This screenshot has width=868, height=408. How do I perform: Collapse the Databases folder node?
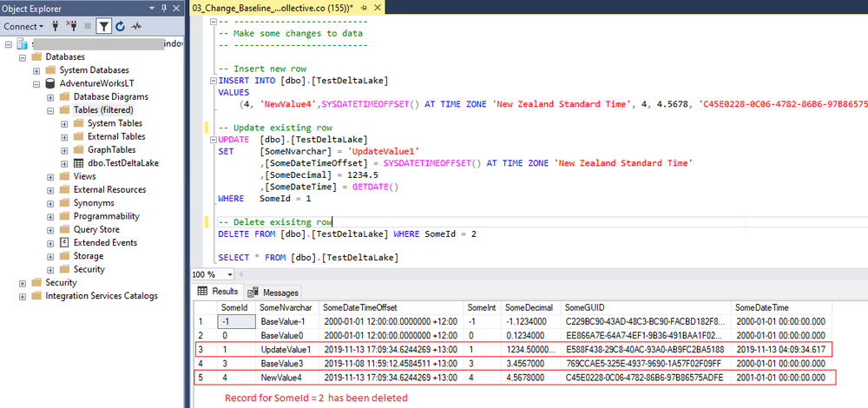click(23, 57)
